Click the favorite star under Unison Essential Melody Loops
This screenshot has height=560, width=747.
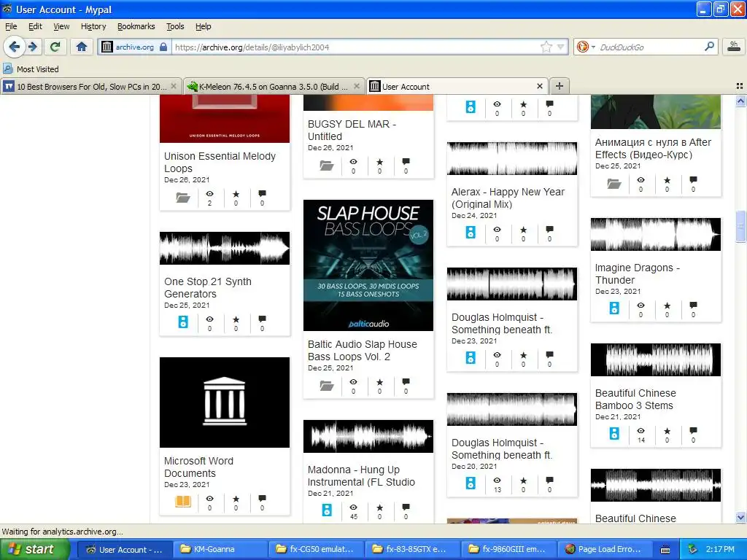[x=236, y=194]
